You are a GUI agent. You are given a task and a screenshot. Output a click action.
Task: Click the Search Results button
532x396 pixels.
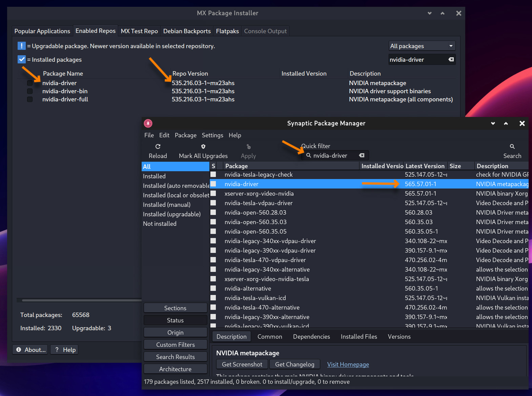(175, 357)
